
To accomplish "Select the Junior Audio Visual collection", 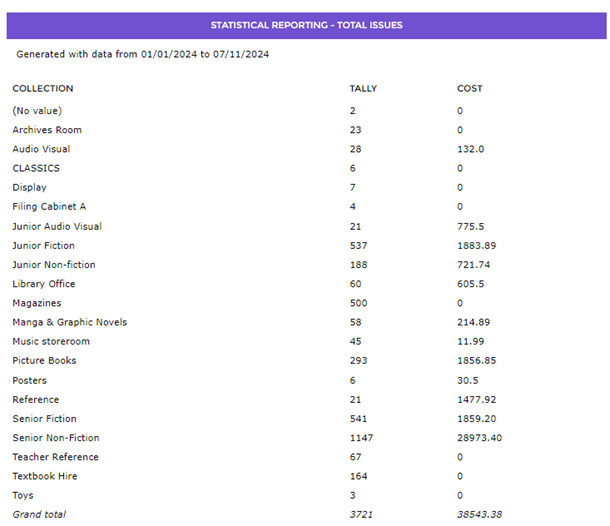I will coord(57,226).
